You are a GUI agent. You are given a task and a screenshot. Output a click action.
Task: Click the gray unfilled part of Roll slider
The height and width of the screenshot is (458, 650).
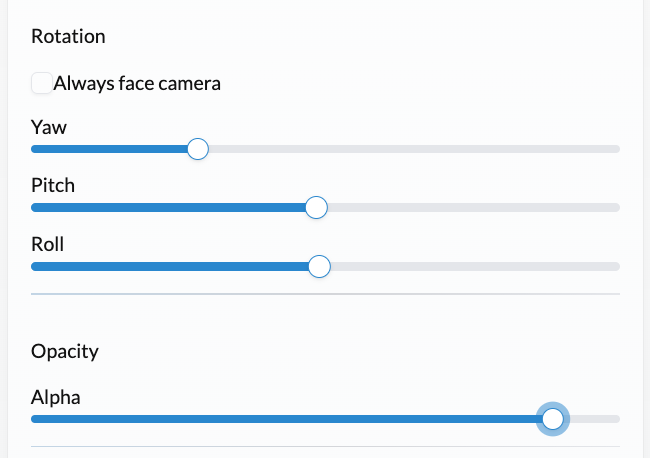(x=475, y=266)
